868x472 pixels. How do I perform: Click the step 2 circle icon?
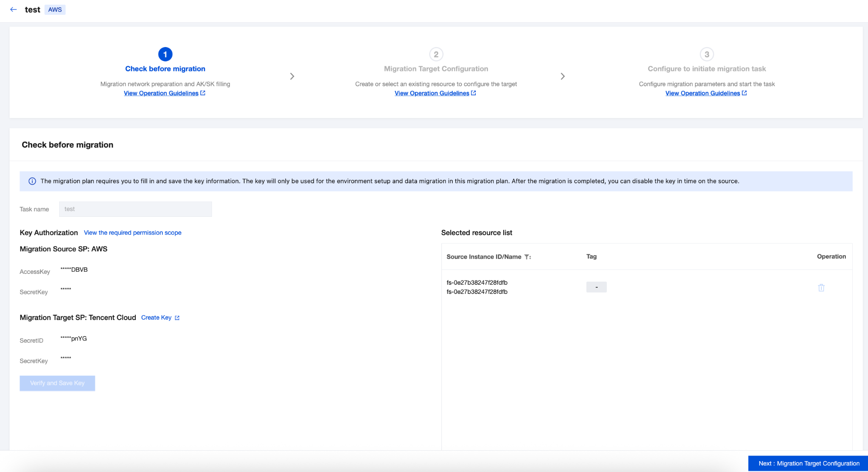[x=436, y=54]
